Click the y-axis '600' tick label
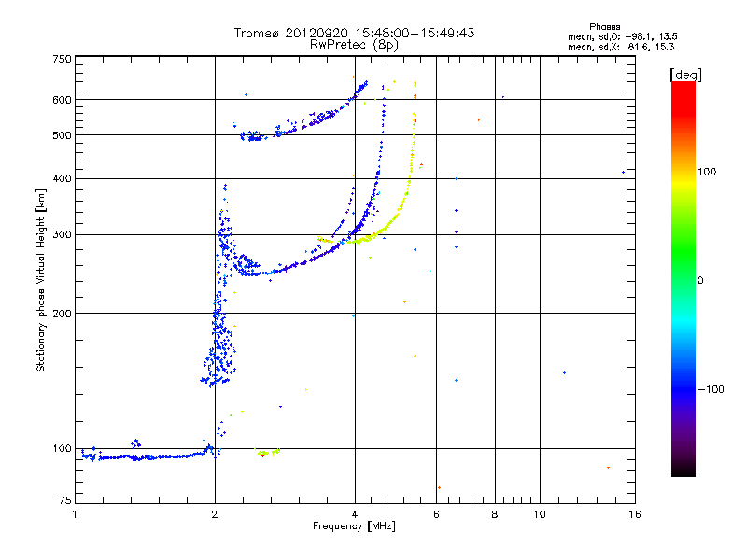747x560 pixels. coord(62,100)
